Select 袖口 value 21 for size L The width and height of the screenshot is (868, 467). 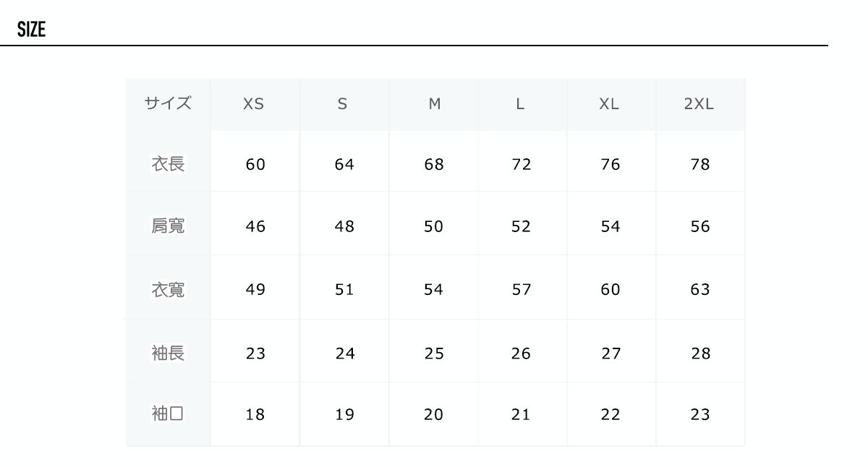point(521,415)
